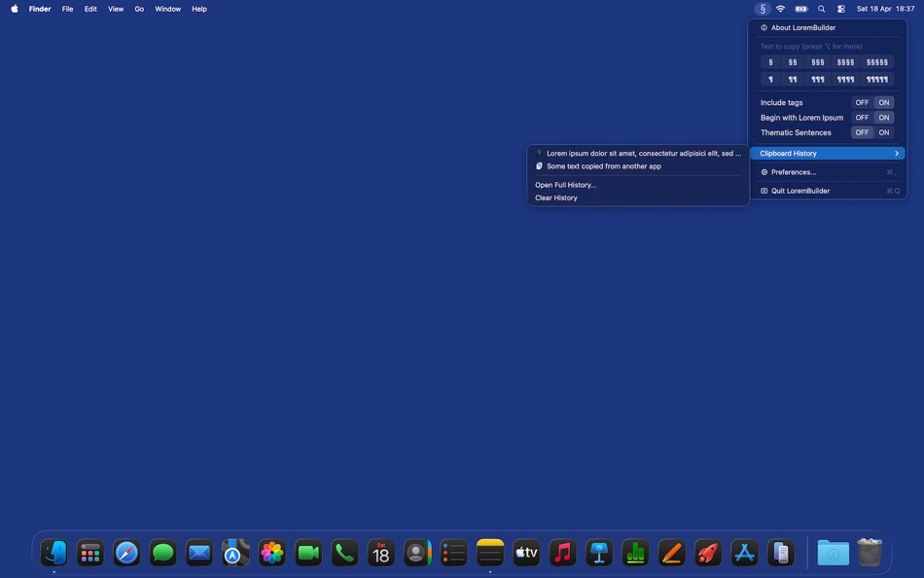Screen dimensions: 924x578
Task: Open Messages from the Dock
Action: [163, 553]
